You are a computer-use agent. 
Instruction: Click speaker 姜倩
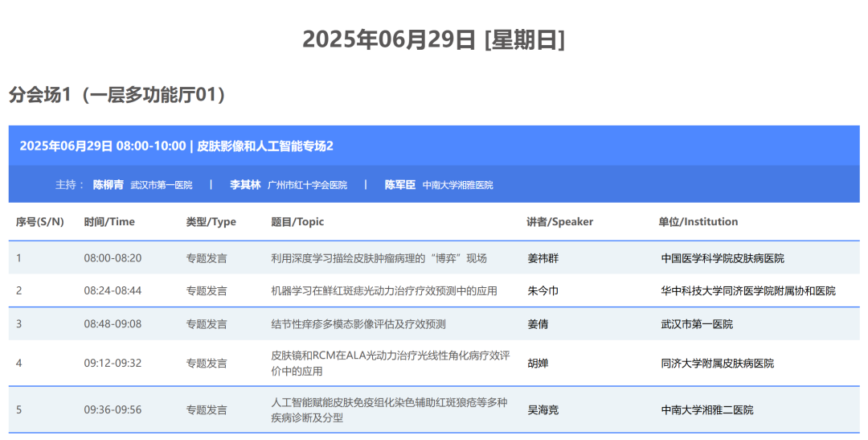(538, 323)
